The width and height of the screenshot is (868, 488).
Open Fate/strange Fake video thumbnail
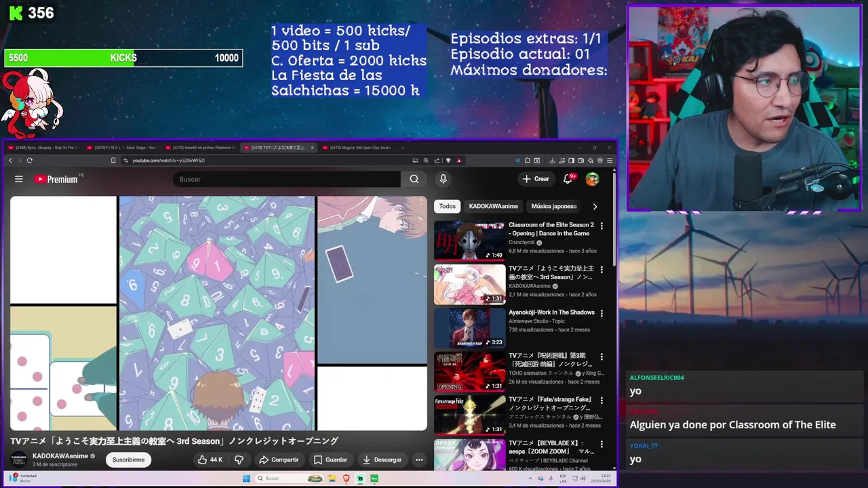pos(469,415)
